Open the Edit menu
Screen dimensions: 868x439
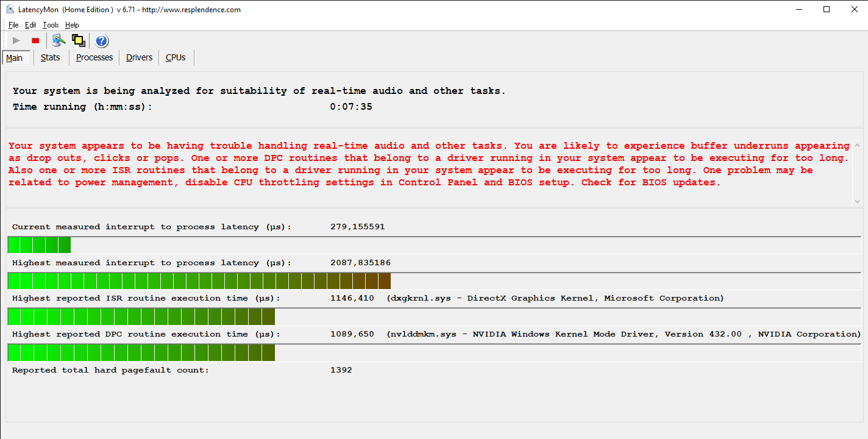[30, 25]
